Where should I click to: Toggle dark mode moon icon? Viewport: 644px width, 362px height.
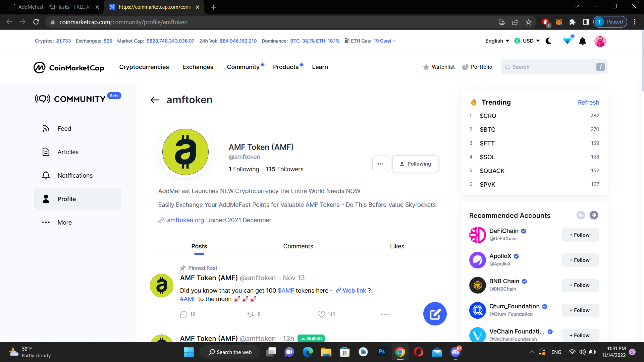(x=549, y=41)
